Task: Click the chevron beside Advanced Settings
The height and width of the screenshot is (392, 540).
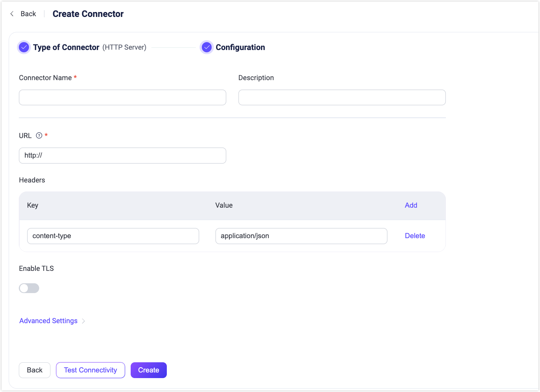Action: pos(84,321)
